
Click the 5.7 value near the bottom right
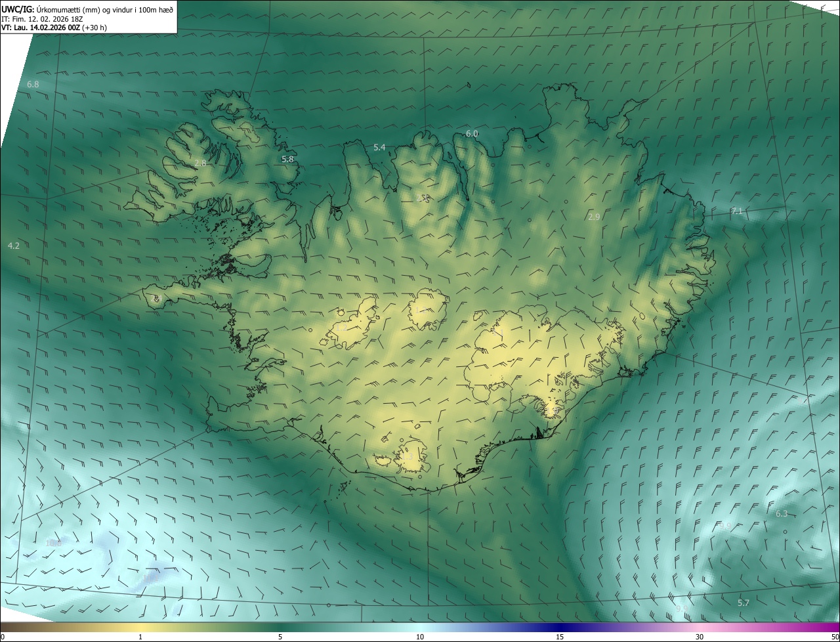[744, 603]
